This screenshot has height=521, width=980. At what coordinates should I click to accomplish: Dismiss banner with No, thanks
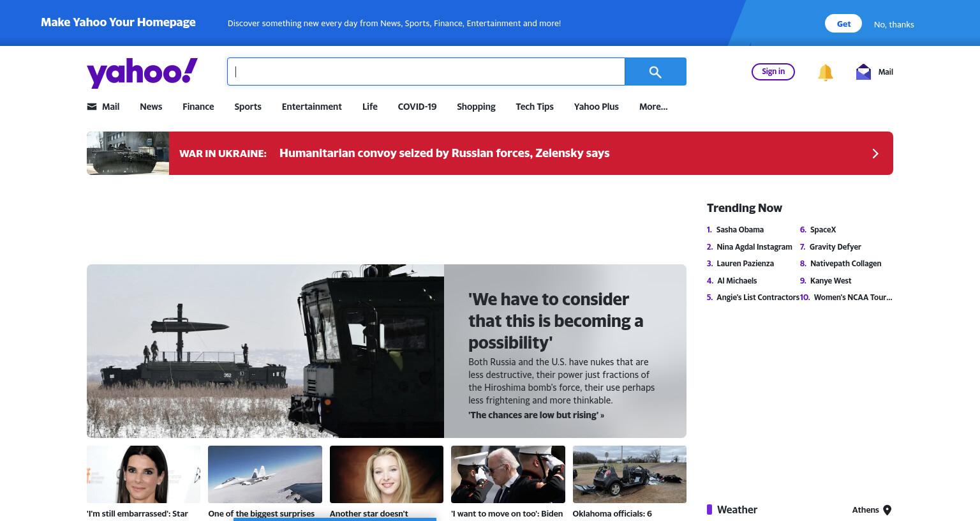[894, 24]
